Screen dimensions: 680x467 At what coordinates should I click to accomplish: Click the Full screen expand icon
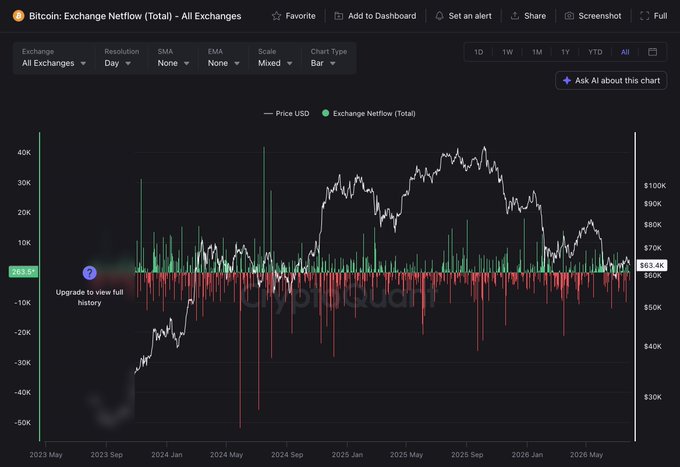[x=645, y=16]
